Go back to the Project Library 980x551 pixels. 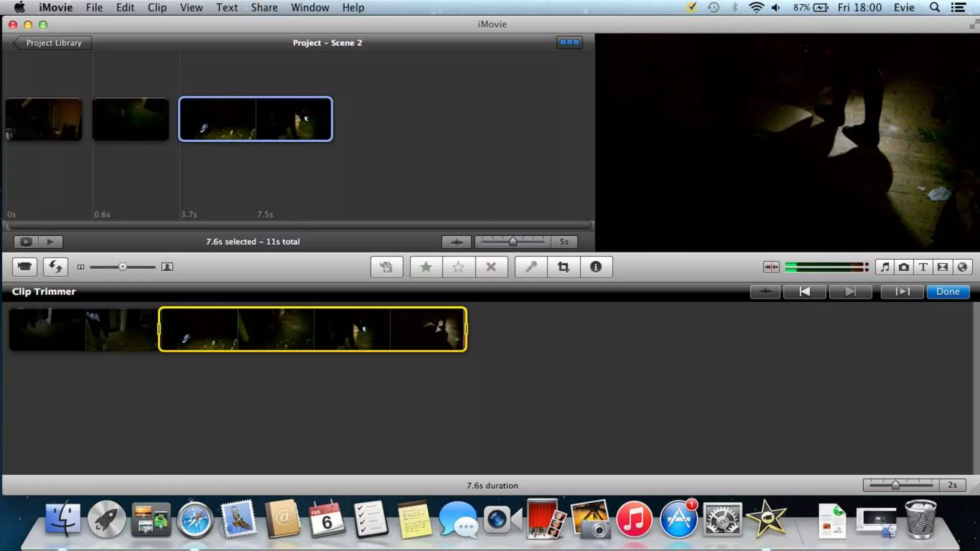(52, 43)
